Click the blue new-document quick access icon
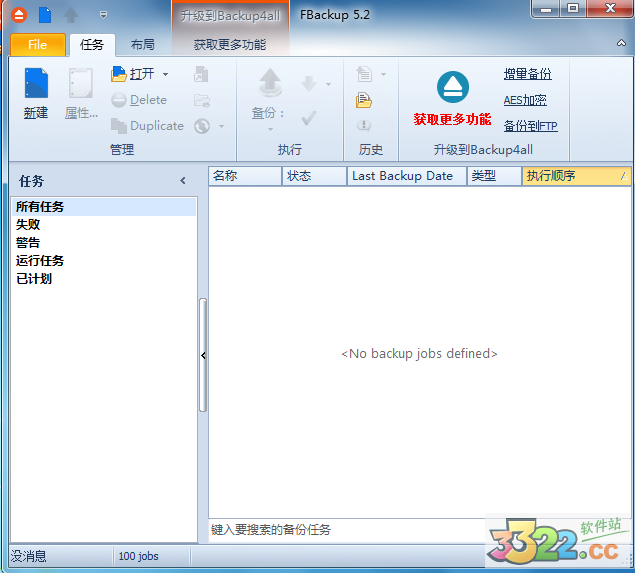This screenshot has height=573, width=635. [45, 15]
